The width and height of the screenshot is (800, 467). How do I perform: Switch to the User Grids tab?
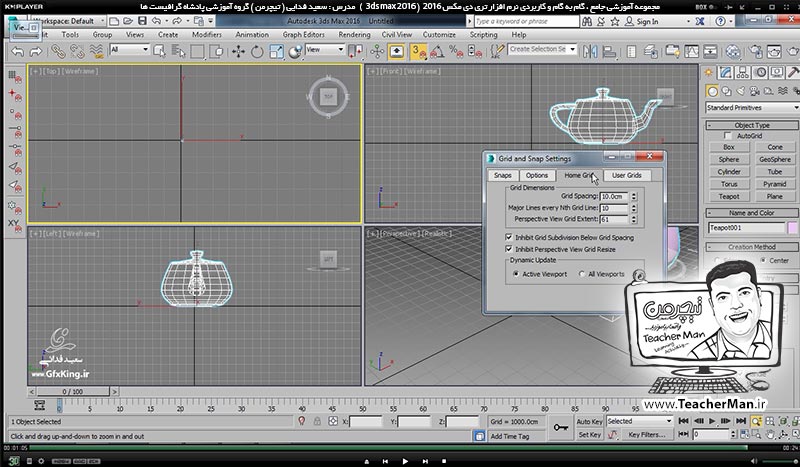[x=627, y=175]
